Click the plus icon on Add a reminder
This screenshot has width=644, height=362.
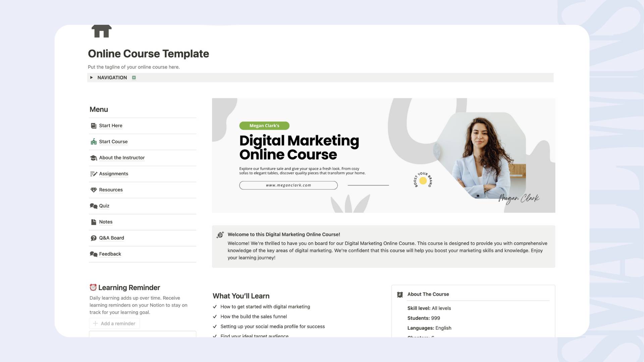tap(95, 323)
